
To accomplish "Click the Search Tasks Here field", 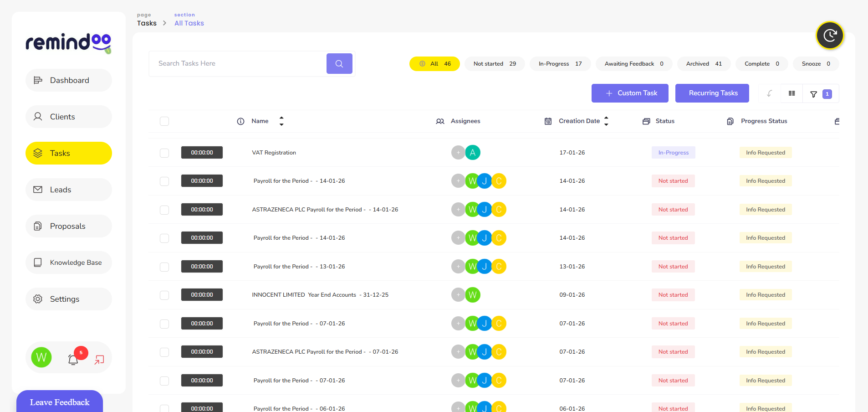I will pyautogui.click(x=238, y=64).
